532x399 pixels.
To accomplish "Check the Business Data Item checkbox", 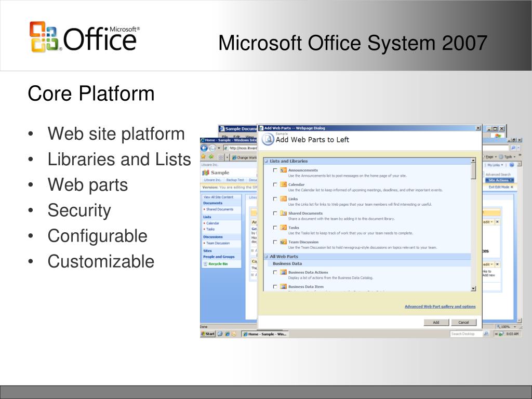I will click(275, 287).
